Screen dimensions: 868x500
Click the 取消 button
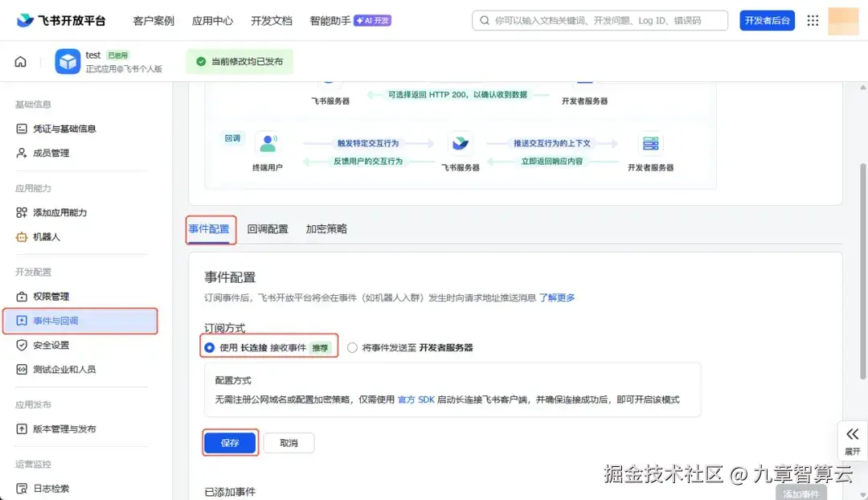coord(289,442)
